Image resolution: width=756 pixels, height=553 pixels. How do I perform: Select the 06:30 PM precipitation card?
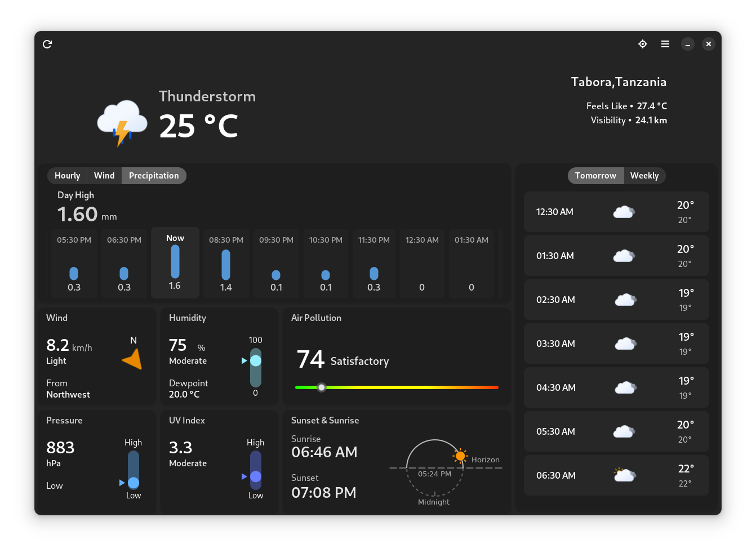click(x=124, y=263)
